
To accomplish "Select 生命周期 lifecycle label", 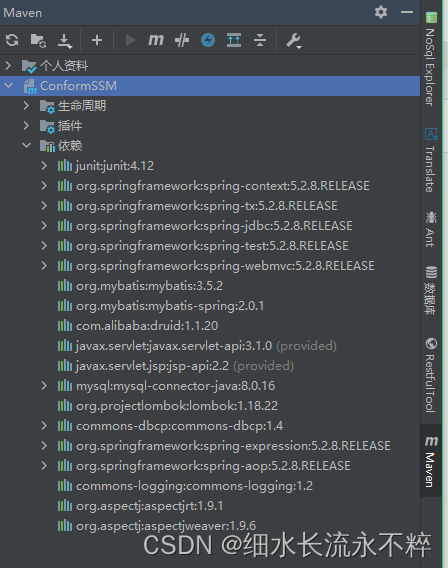I will click(82, 106).
